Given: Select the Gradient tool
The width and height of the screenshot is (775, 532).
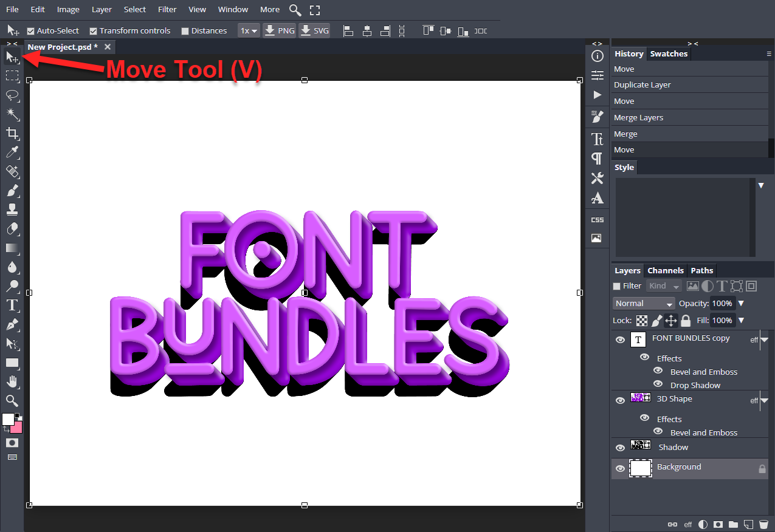Looking at the screenshot, I should [x=12, y=248].
